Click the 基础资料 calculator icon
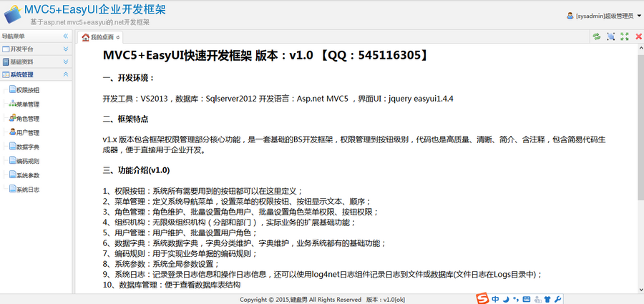The image size is (644, 304). click(x=6, y=62)
